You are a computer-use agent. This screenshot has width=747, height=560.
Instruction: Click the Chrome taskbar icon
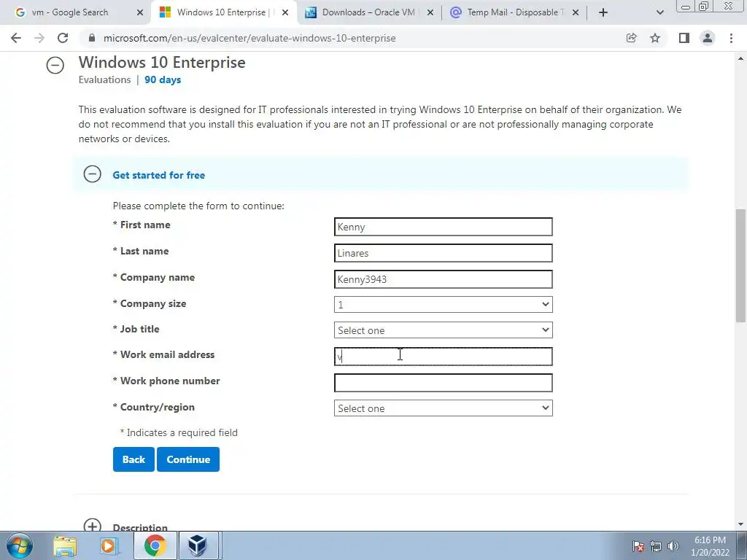(x=155, y=545)
